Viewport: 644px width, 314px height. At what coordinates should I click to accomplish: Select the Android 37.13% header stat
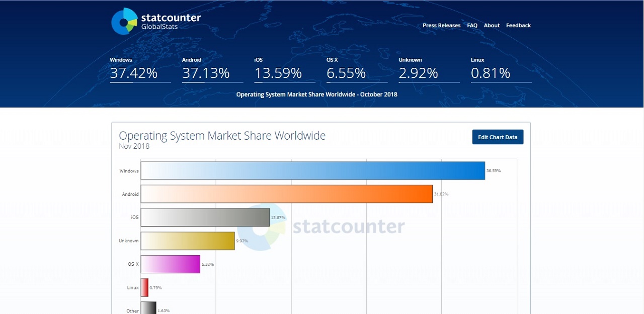pyautogui.click(x=212, y=69)
